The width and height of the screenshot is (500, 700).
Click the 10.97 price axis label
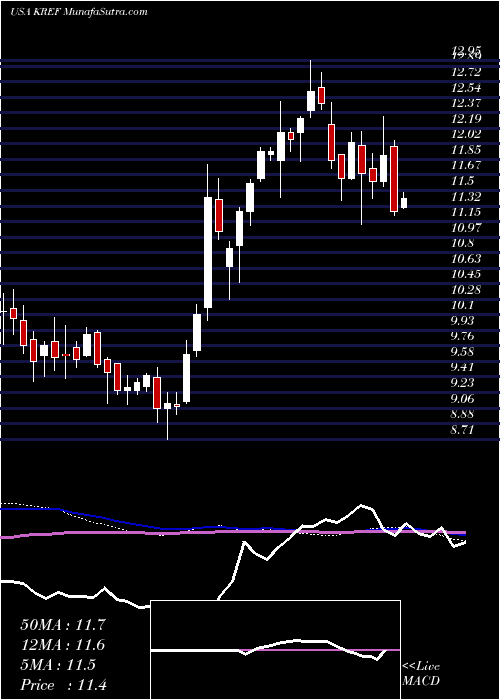(x=467, y=228)
